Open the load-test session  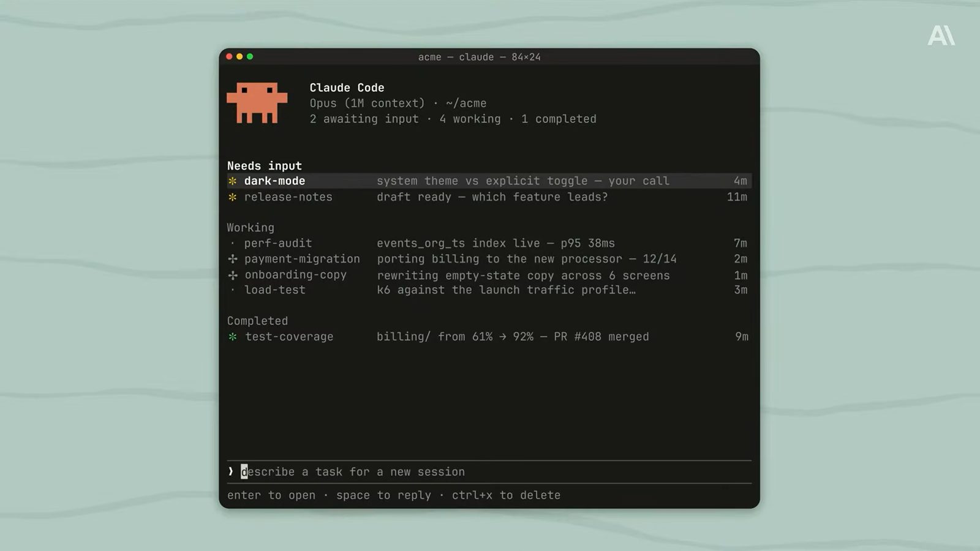click(x=489, y=290)
